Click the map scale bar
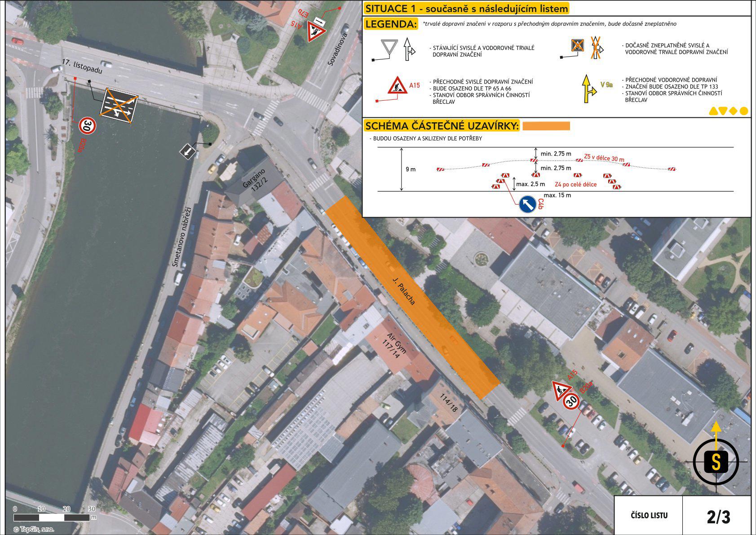The height and width of the screenshot is (535, 756). coord(53,517)
